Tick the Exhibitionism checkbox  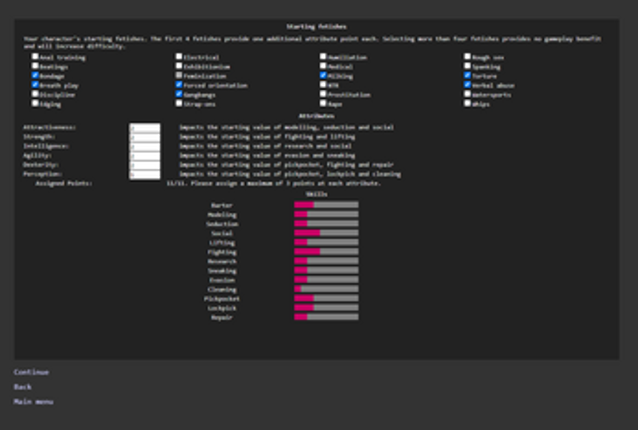[179, 66]
